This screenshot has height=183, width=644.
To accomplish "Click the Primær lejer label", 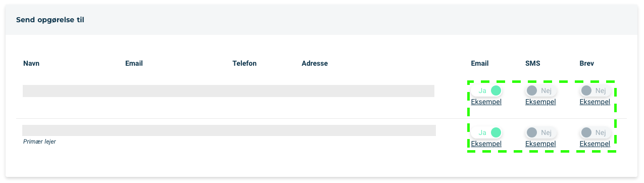I will 39,142.
